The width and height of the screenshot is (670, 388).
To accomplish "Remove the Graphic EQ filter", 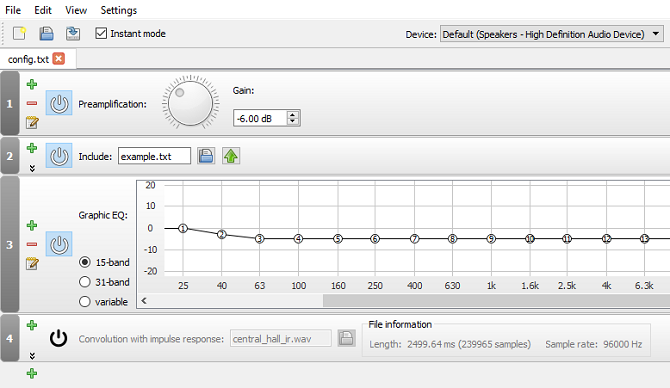I will coord(32,244).
